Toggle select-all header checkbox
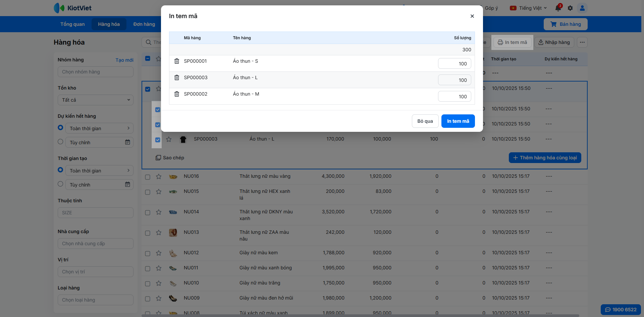The height and width of the screenshot is (317, 644). 148,58
